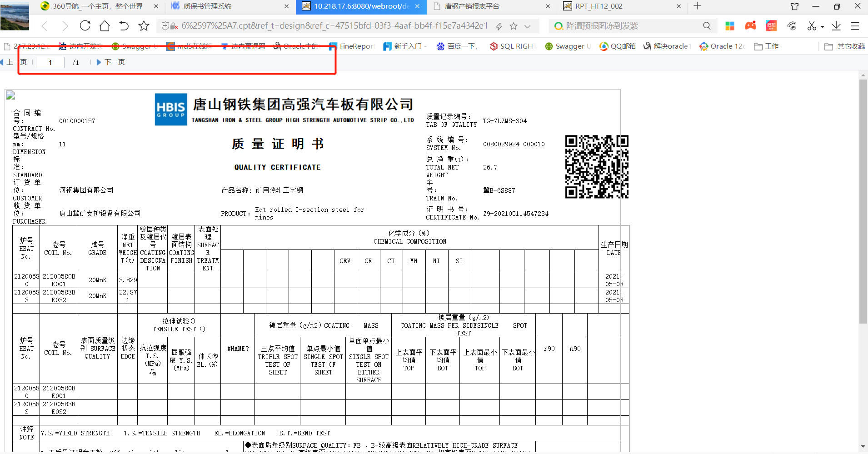
Task: Click the page number input field
Action: (50, 63)
